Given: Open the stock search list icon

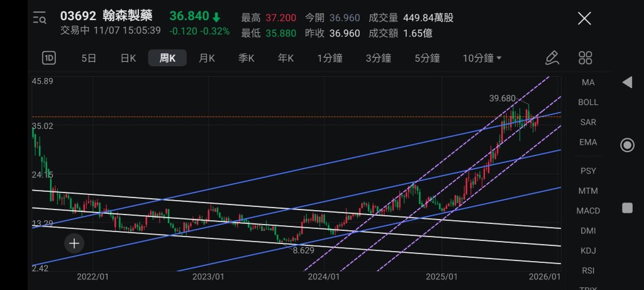Looking at the screenshot, I should pos(40,18).
